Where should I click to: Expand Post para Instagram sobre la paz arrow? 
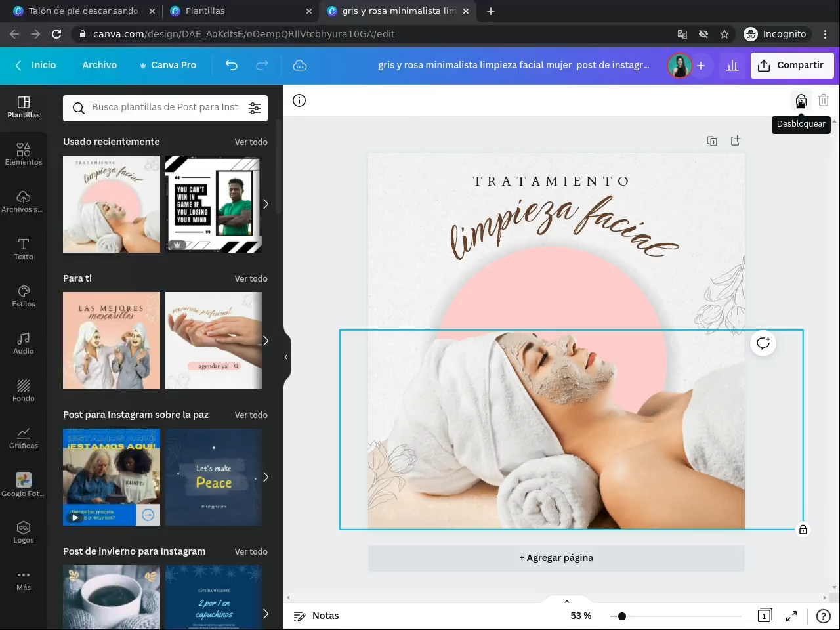[x=266, y=477]
